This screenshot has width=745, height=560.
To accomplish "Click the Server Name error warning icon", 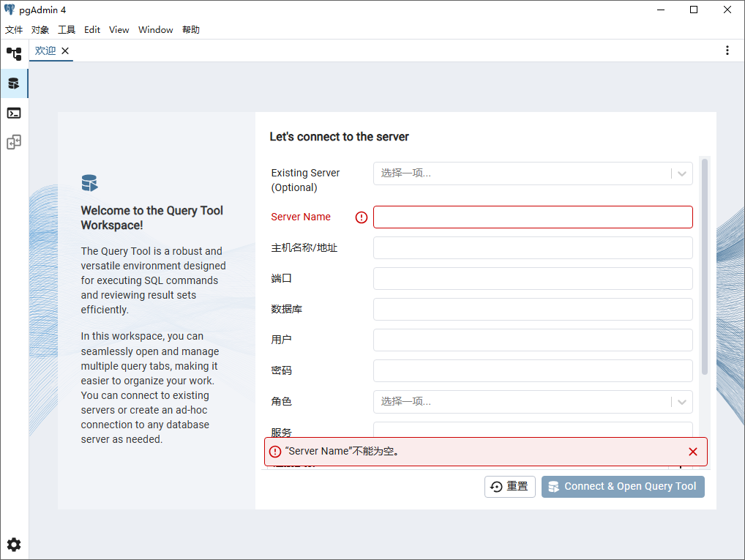I will (x=361, y=217).
